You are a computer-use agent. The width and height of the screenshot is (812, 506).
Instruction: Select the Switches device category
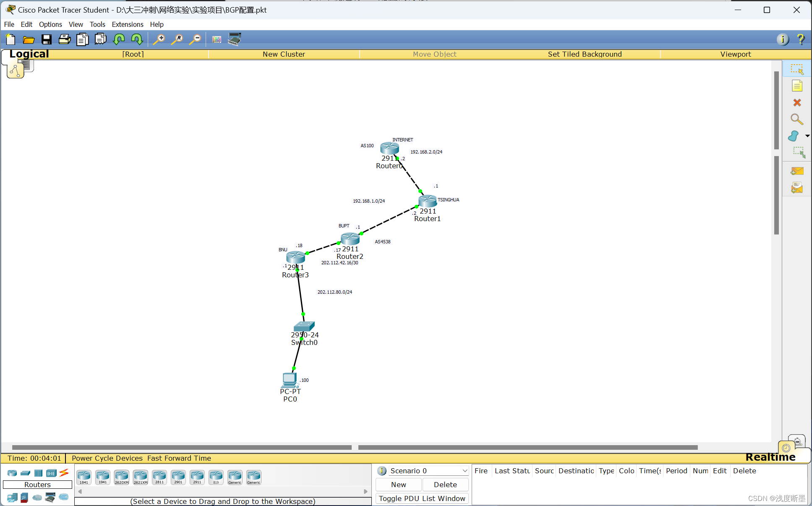click(x=25, y=473)
